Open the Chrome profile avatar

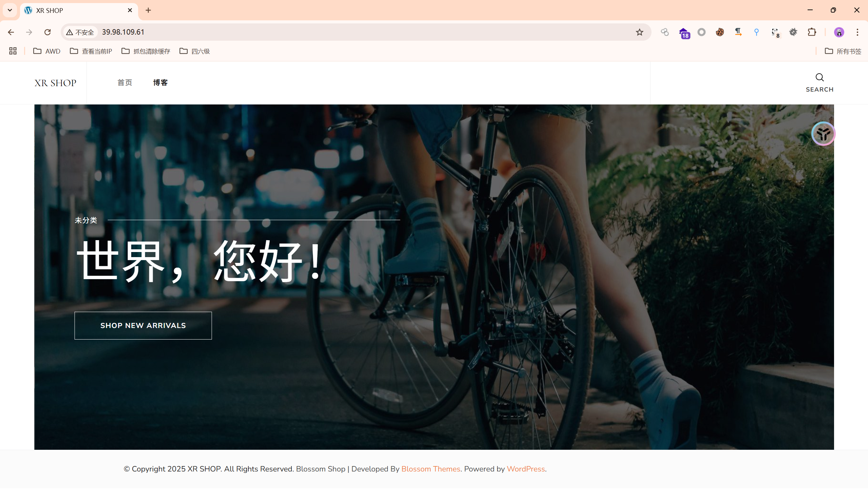click(x=839, y=32)
